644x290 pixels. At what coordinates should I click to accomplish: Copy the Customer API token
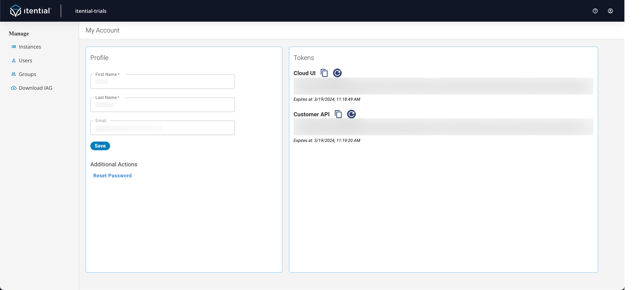pyautogui.click(x=338, y=114)
